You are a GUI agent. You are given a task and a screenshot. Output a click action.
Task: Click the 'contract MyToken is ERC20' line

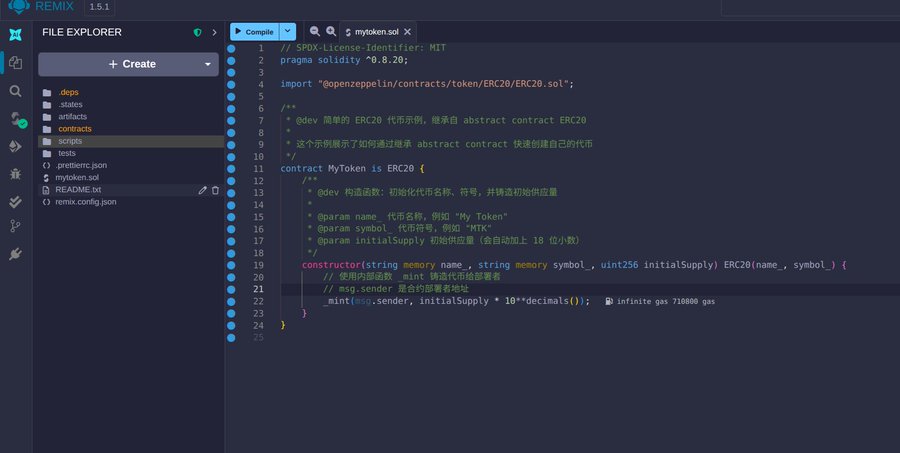point(352,169)
